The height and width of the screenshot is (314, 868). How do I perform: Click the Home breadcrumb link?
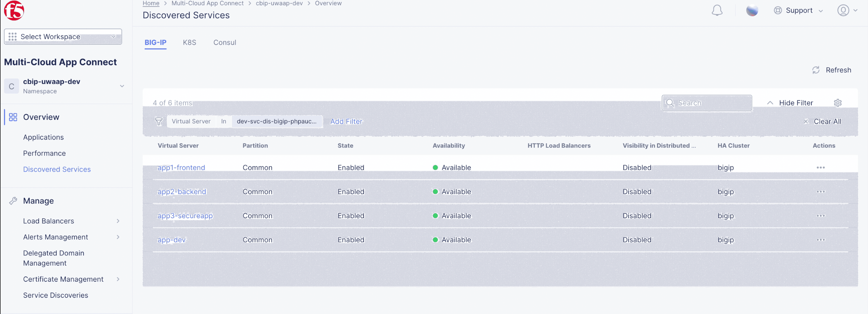[151, 3]
